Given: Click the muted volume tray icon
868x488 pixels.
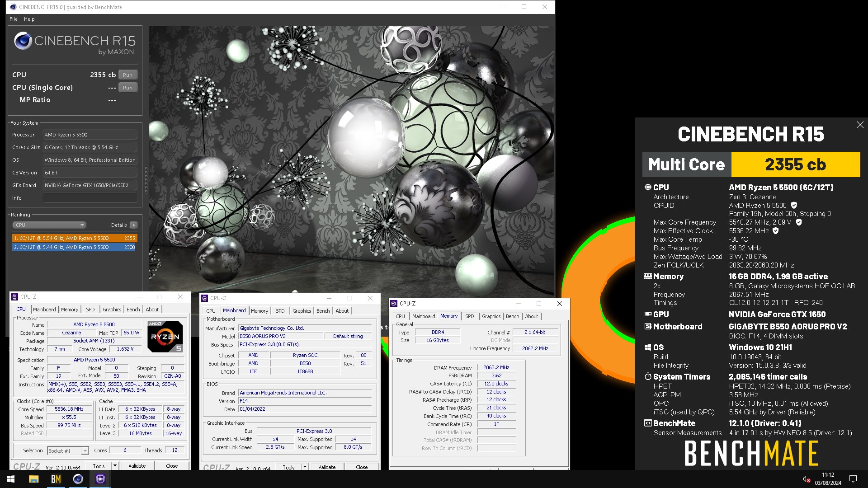Looking at the screenshot, I should [x=806, y=479].
